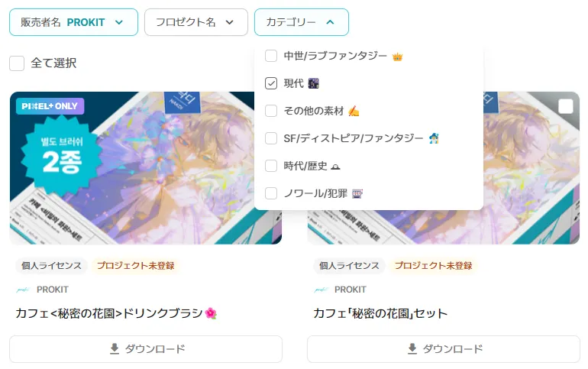Expand the プロゼクト名 dropdown
Screen dimensions: 588x369
pos(196,22)
